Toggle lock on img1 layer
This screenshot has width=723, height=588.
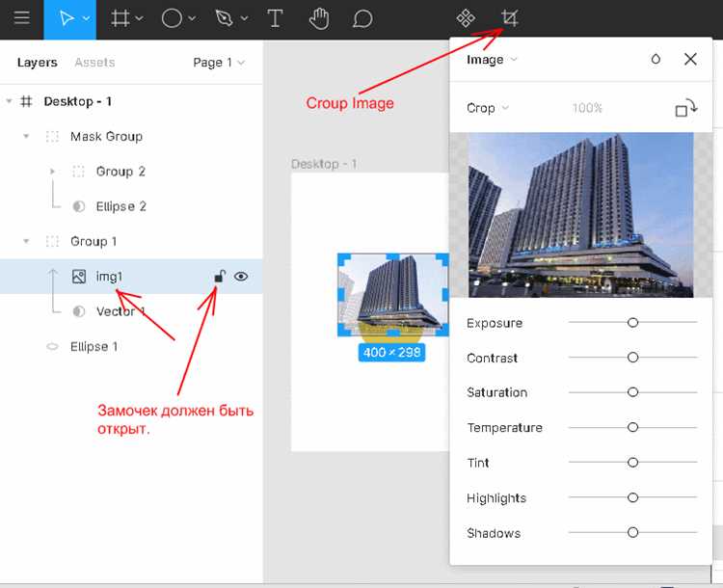click(x=220, y=277)
